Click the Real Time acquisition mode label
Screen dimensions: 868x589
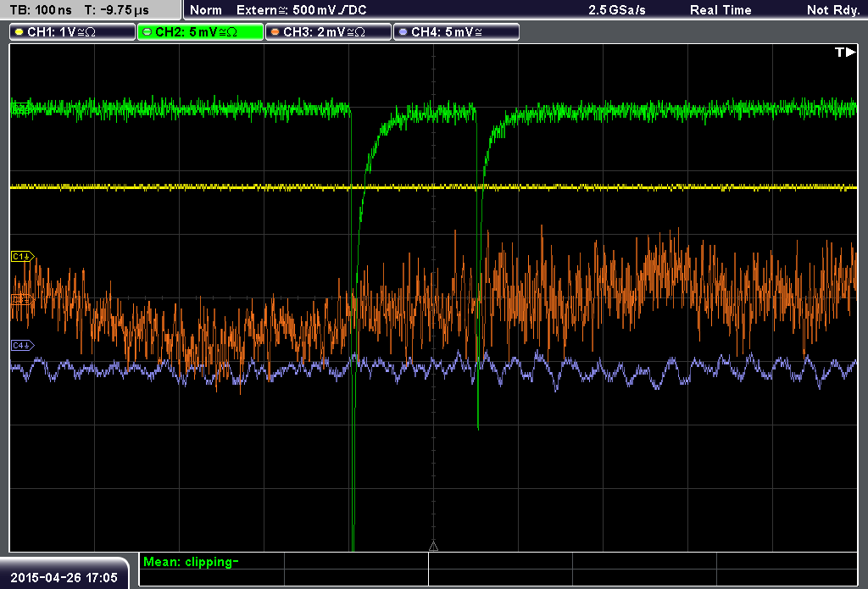coord(721,10)
